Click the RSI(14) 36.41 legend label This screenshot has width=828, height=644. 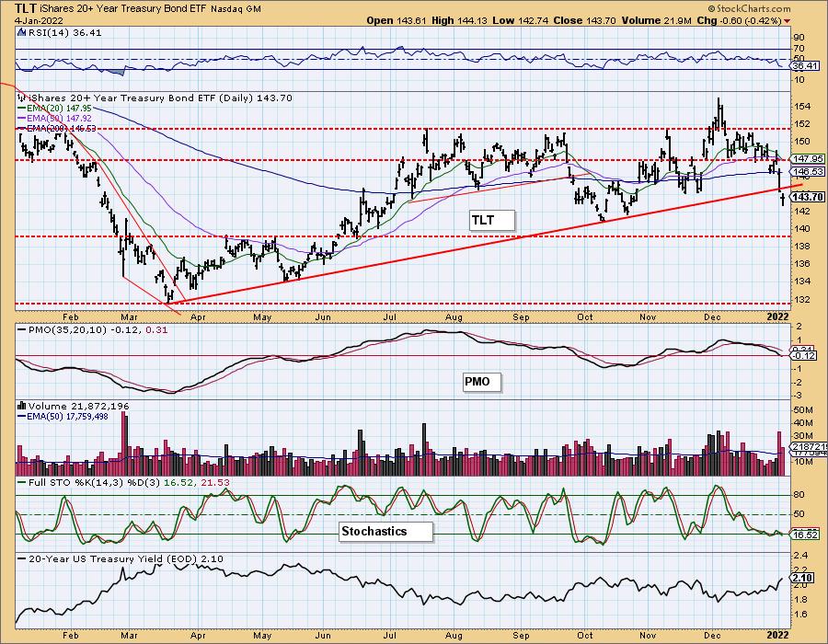65,33
